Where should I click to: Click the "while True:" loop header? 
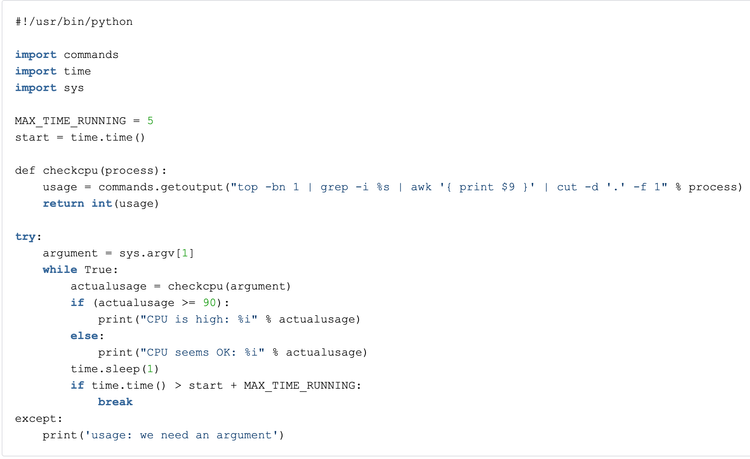click(80, 269)
